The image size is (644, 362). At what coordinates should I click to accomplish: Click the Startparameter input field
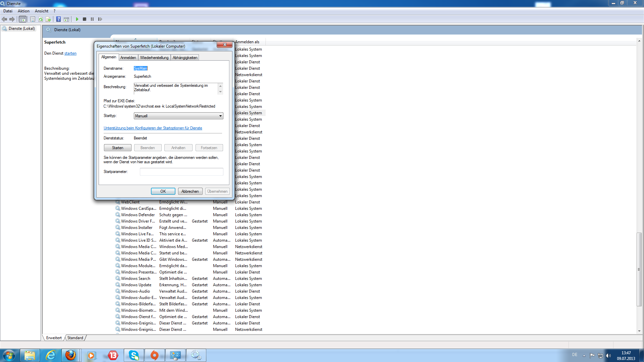[x=181, y=172]
